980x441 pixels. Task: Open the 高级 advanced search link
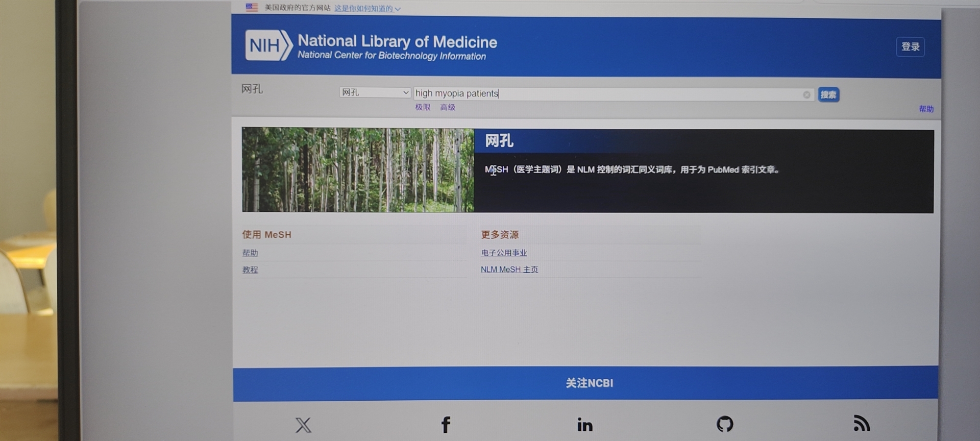[448, 107]
